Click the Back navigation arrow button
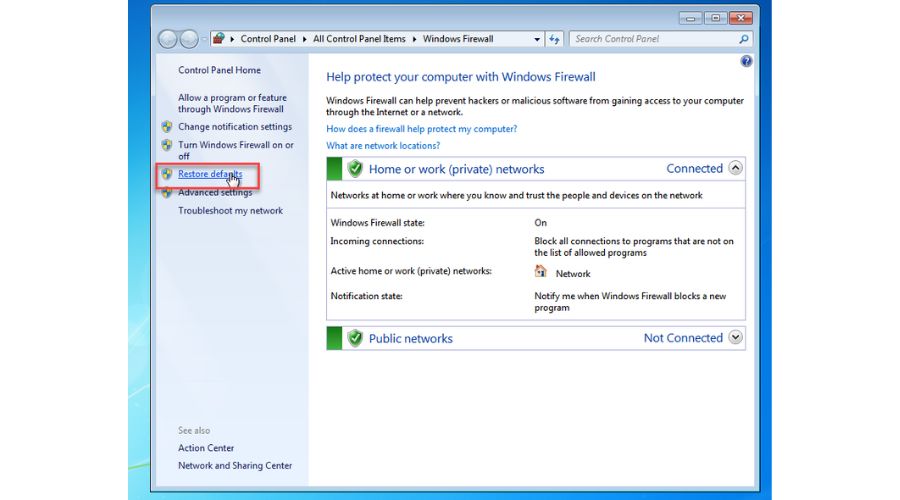 point(168,38)
